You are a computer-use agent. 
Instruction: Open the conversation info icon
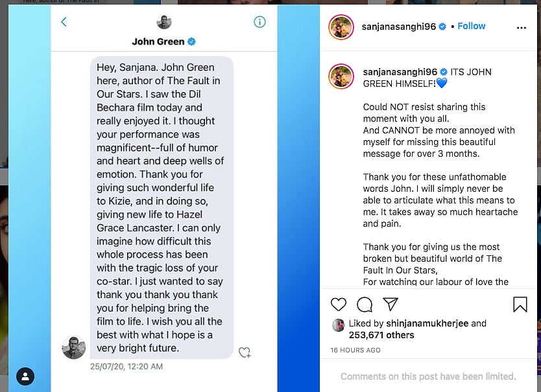coord(259,21)
